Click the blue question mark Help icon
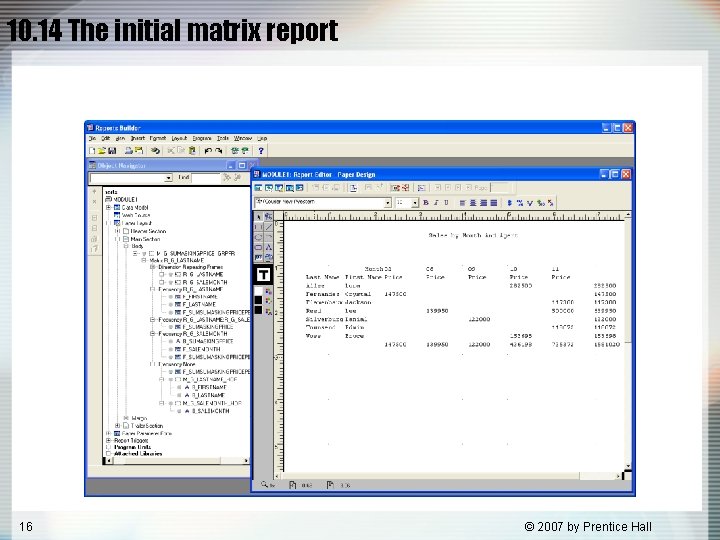 click(261, 151)
